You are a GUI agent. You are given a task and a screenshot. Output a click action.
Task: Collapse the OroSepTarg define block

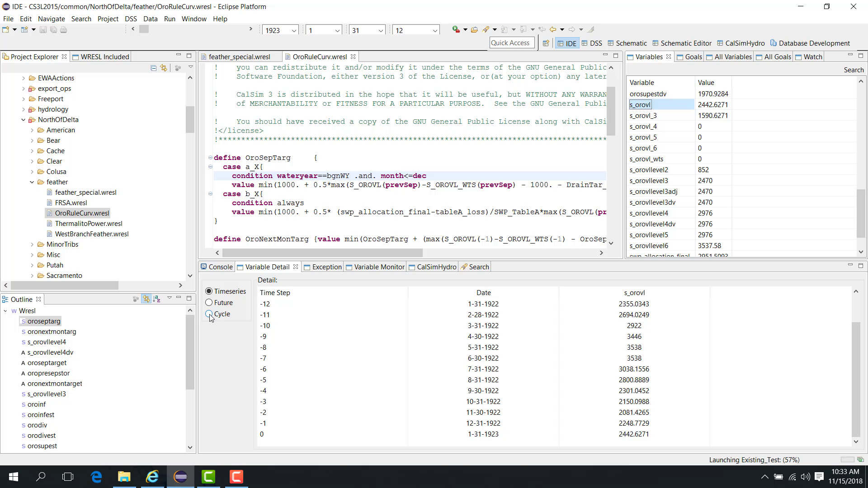pyautogui.click(x=210, y=158)
